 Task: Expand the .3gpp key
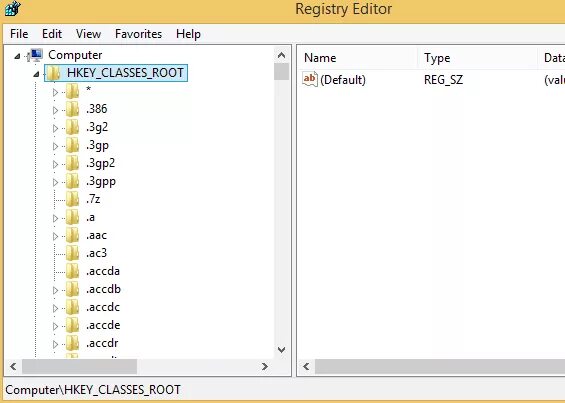55,182
